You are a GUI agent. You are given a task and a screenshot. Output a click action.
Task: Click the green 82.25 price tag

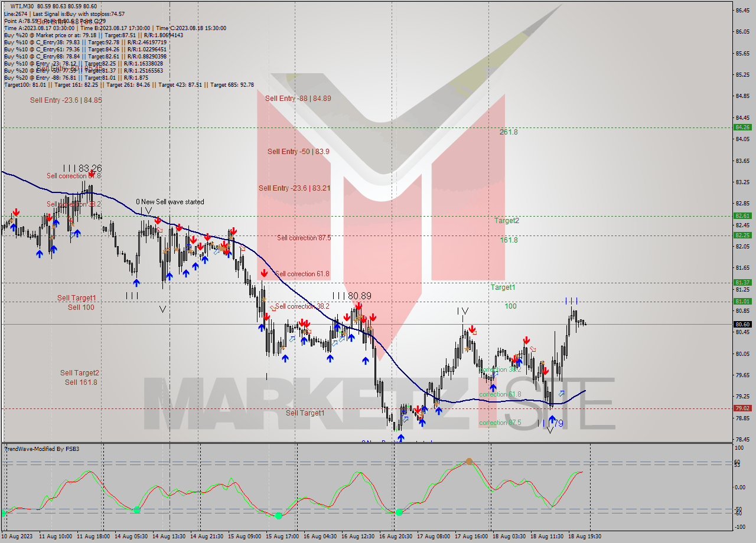pyautogui.click(x=742, y=235)
